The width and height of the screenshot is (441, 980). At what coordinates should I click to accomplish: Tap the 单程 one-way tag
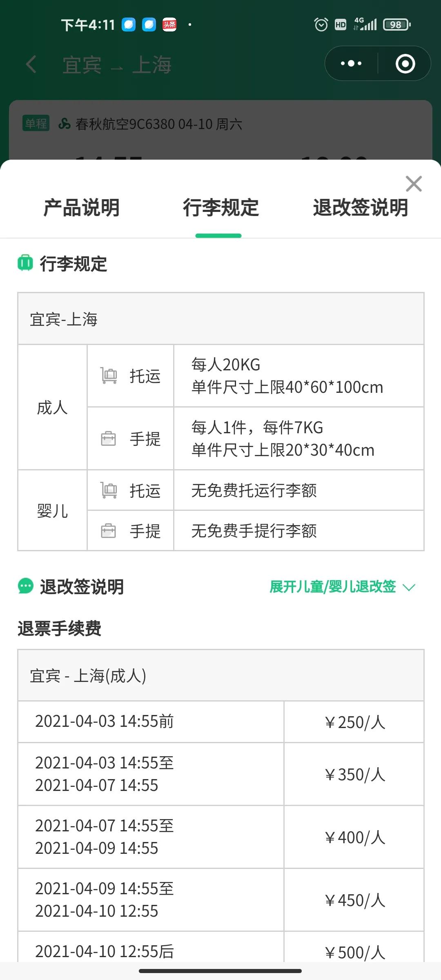36,123
